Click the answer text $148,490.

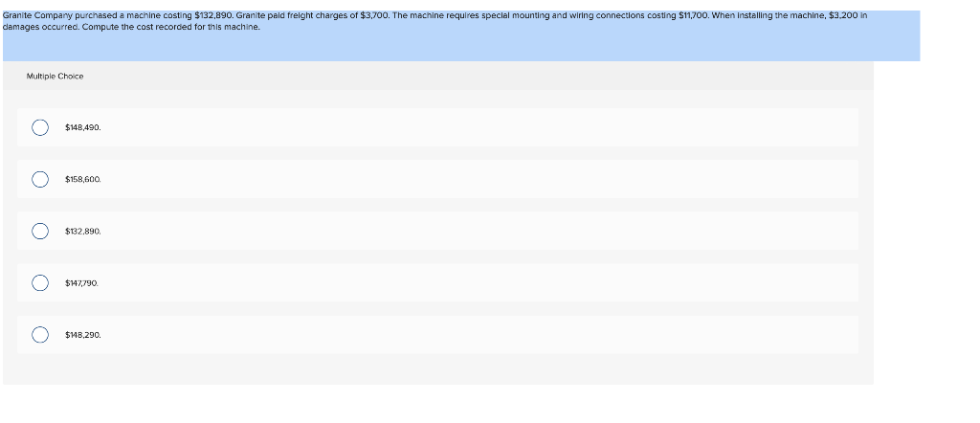[82, 127]
